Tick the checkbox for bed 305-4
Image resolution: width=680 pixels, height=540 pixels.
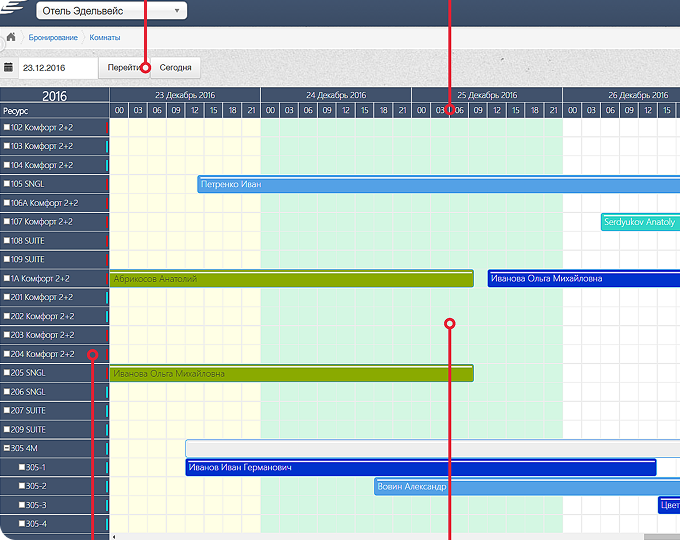[22, 524]
